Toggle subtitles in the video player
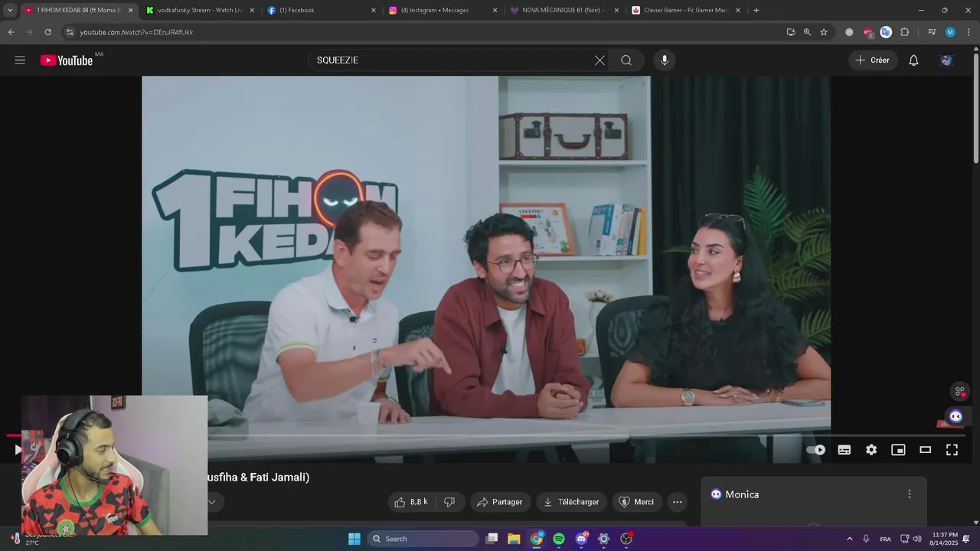This screenshot has height=551, width=980. pos(844,450)
